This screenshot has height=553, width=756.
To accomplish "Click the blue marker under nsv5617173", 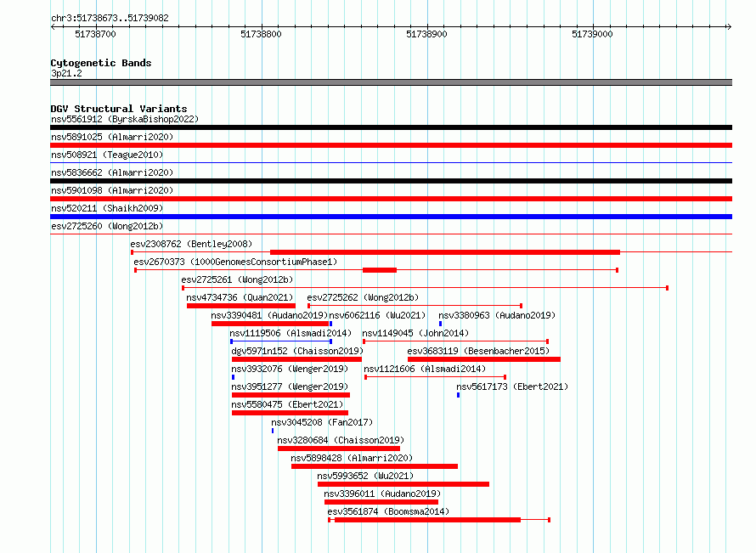I will click(x=458, y=395).
